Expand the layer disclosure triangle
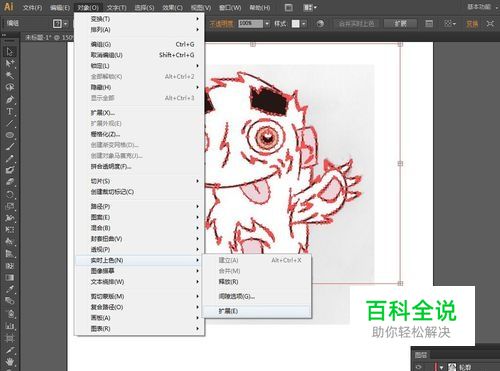This screenshot has height=371, width=500. tap(441, 367)
